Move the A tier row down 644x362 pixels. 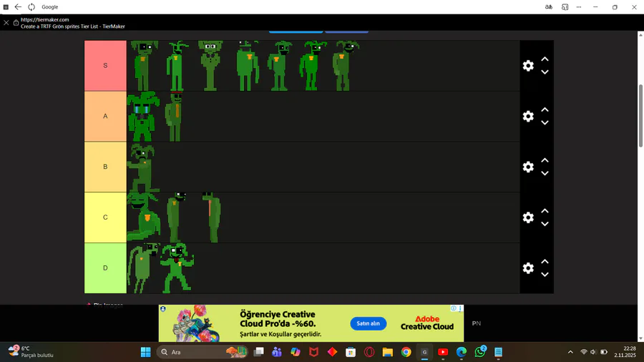point(545,123)
